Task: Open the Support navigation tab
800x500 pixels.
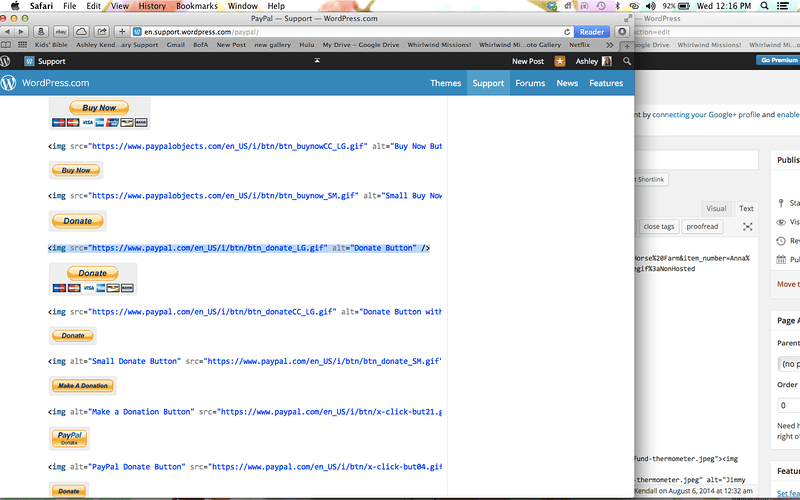Action: [488, 83]
